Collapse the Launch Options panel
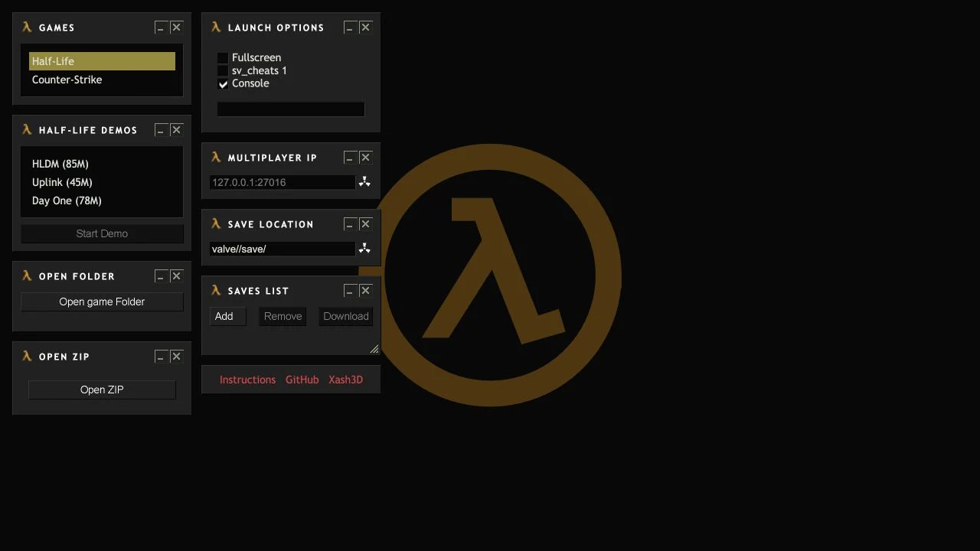The width and height of the screenshot is (980, 551). pos(349,28)
